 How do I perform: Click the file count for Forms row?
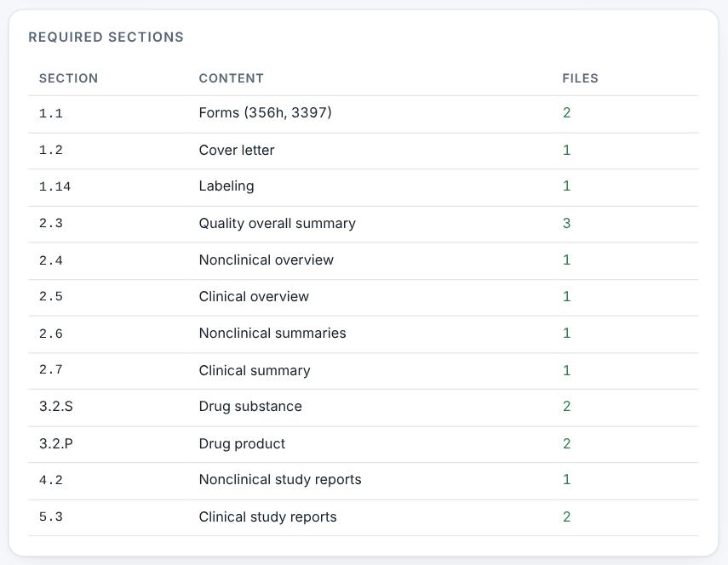566,112
